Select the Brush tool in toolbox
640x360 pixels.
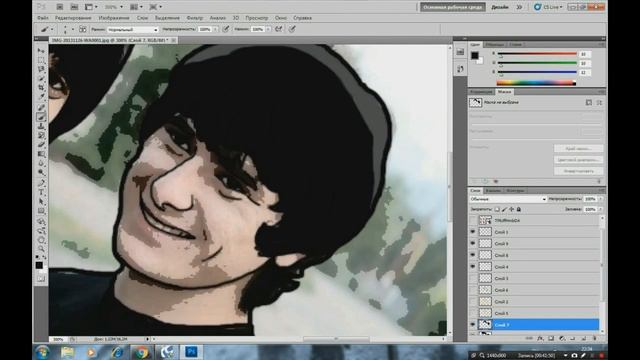pos(41,117)
